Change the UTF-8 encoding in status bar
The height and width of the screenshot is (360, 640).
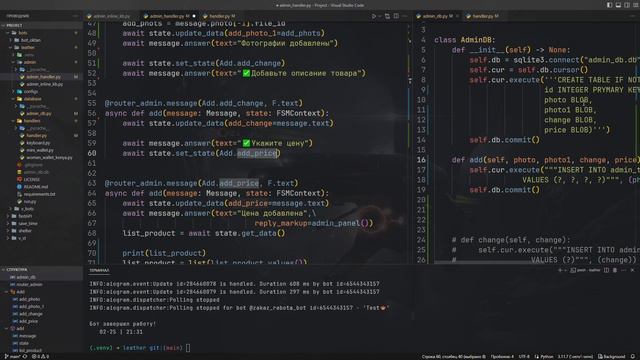524,357
